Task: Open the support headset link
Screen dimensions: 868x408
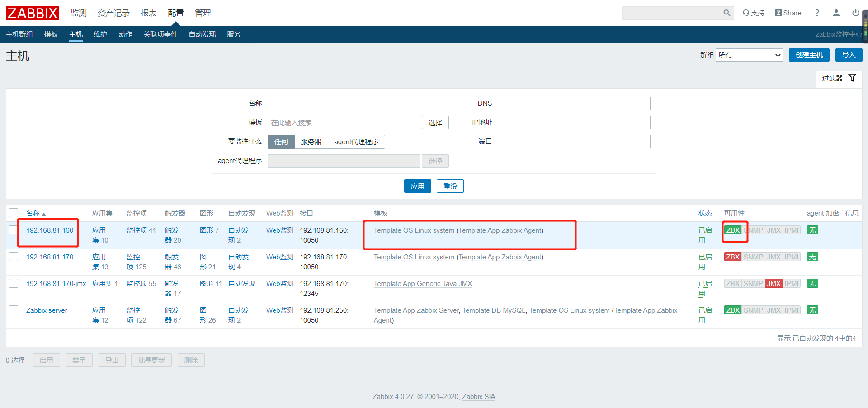Action: pos(754,13)
